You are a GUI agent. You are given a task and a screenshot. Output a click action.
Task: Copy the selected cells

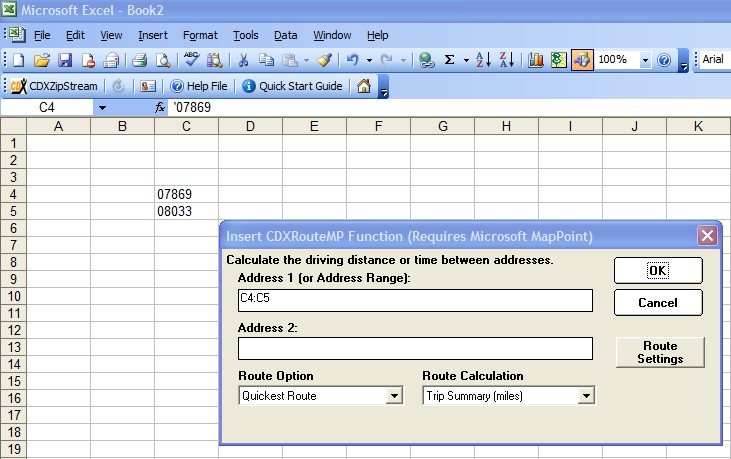(266, 60)
